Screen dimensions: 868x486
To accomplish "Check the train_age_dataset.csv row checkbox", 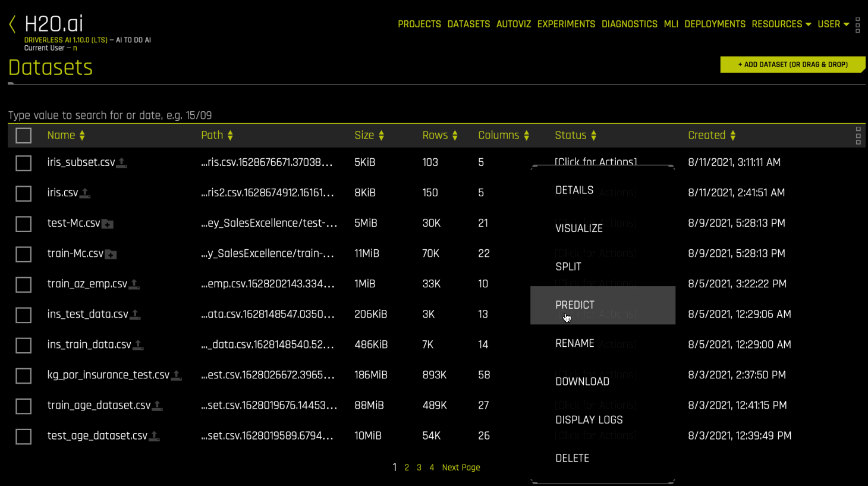I will click(x=23, y=406).
